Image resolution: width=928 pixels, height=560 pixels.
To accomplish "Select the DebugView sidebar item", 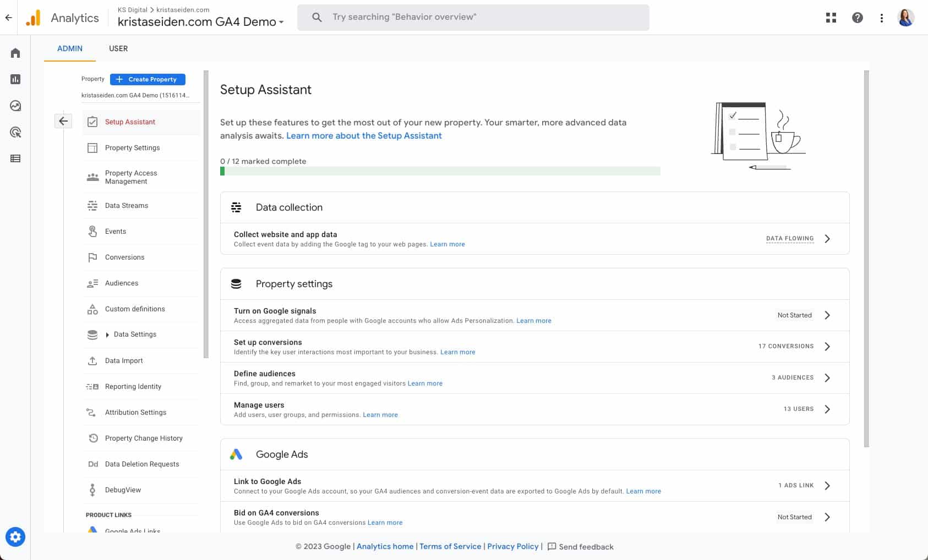I will (122, 490).
